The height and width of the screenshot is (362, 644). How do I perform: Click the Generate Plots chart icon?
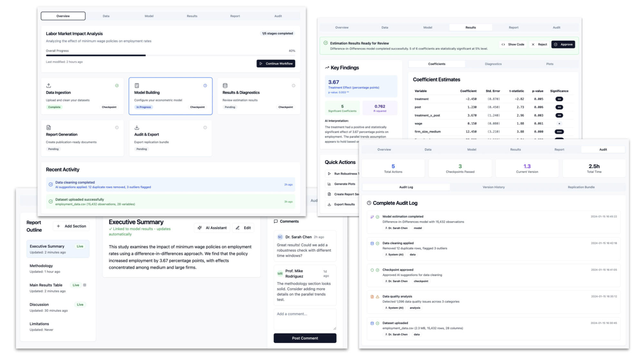[x=329, y=184]
